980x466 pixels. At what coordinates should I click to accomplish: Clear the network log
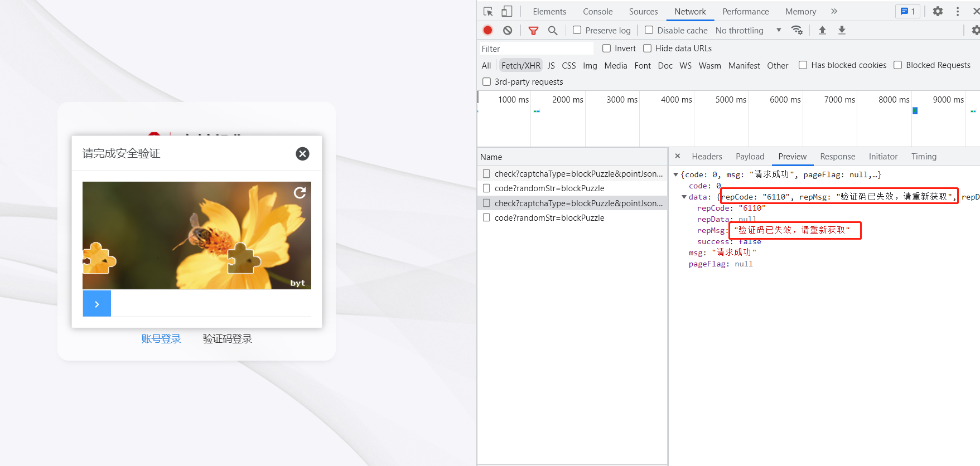(x=508, y=30)
